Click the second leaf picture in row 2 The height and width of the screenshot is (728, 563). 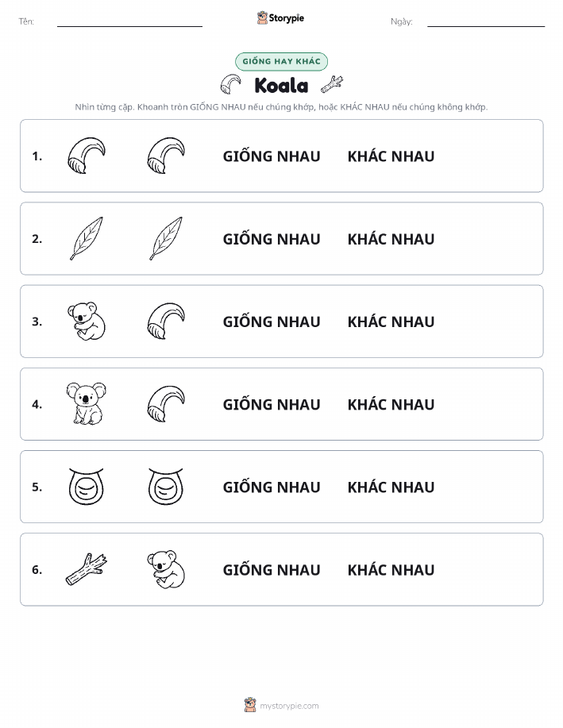pyautogui.click(x=166, y=239)
